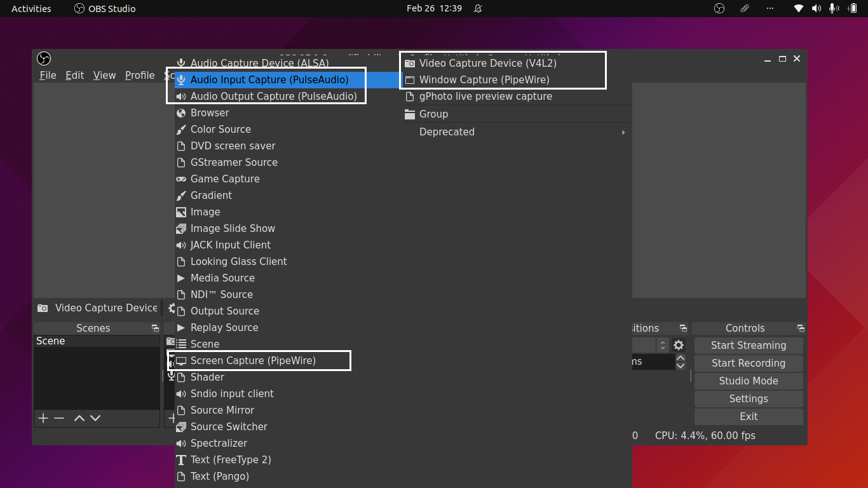868x488 pixels.
Task: Open Activities overview
Action: 31,8
